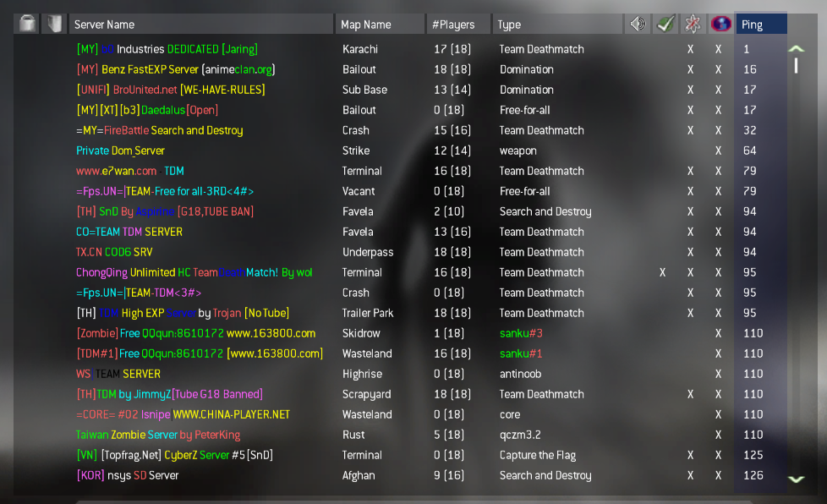
Task: Select the KOR nsys SD Server row
Action: click(128, 475)
